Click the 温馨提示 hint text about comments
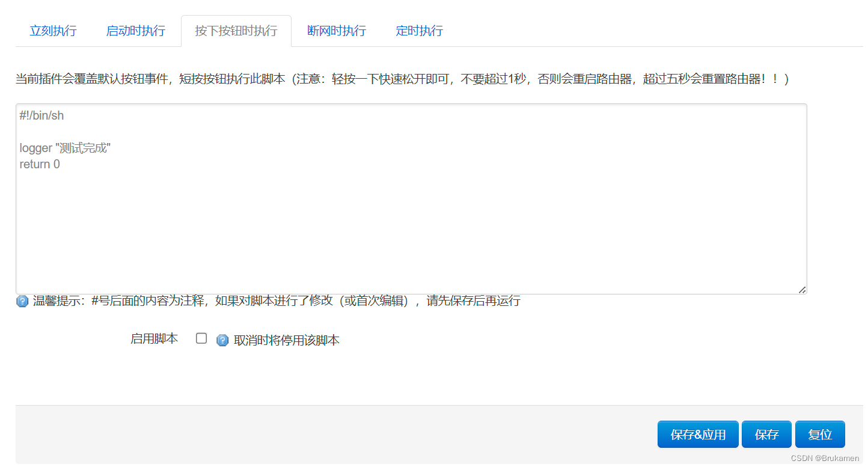This screenshot has height=467, width=868. tap(270, 301)
